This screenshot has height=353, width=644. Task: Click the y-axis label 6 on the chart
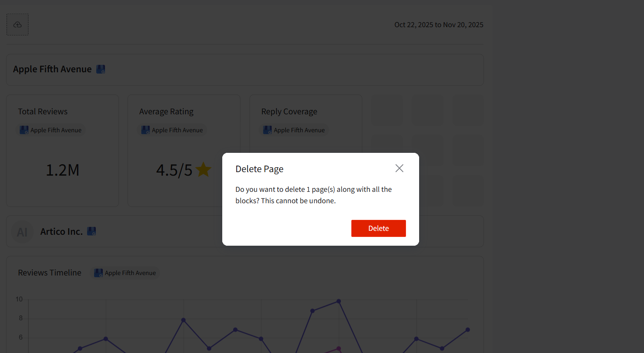21,338
